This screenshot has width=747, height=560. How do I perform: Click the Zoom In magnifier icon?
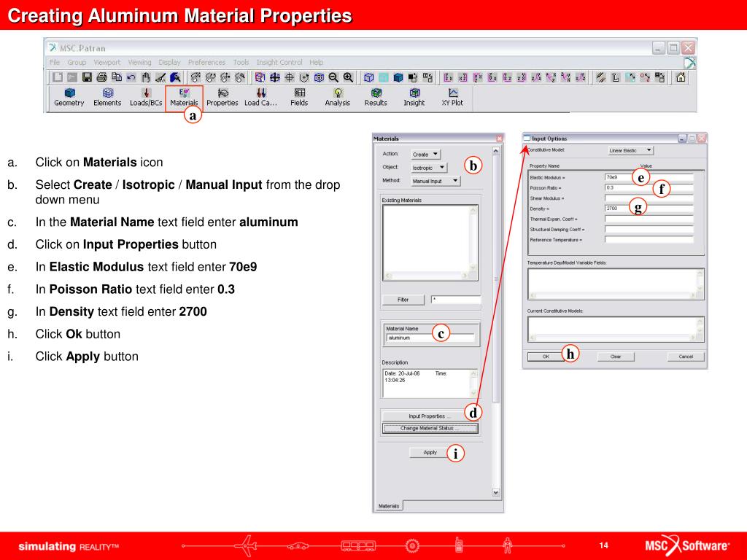click(x=348, y=77)
